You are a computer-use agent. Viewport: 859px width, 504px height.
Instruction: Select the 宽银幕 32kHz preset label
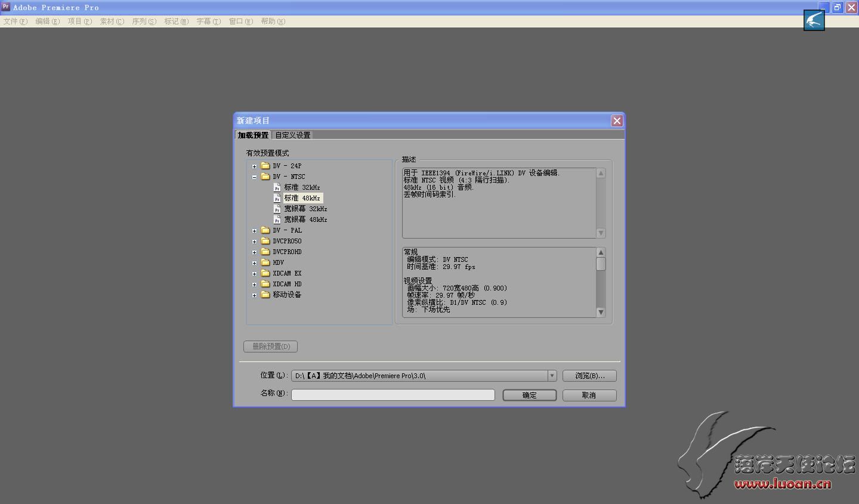(x=305, y=209)
